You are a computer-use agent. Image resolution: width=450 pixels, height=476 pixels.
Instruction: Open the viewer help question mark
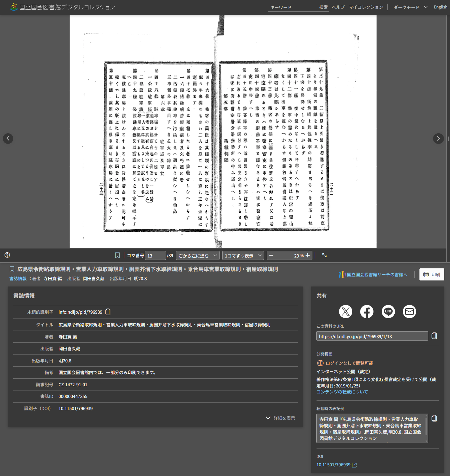[7, 255]
